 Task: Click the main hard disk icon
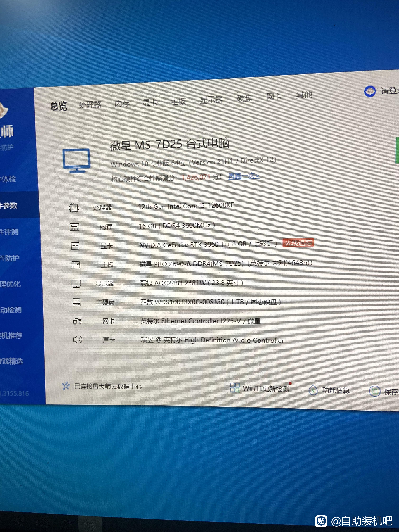coord(77,302)
